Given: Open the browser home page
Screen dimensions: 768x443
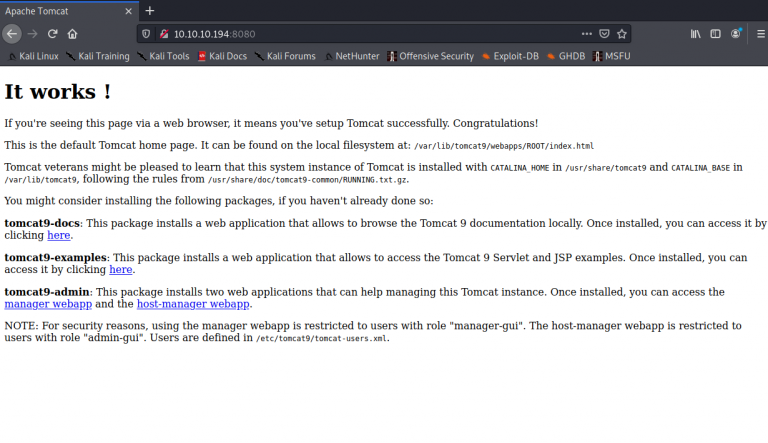Looking at the screenshot, I should click(x=72, y=34).
